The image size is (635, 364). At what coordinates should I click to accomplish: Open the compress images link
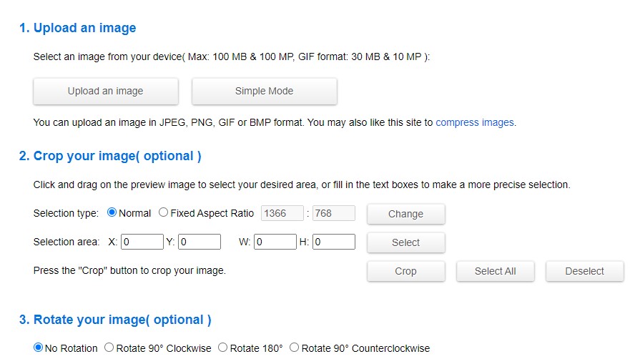475,122
